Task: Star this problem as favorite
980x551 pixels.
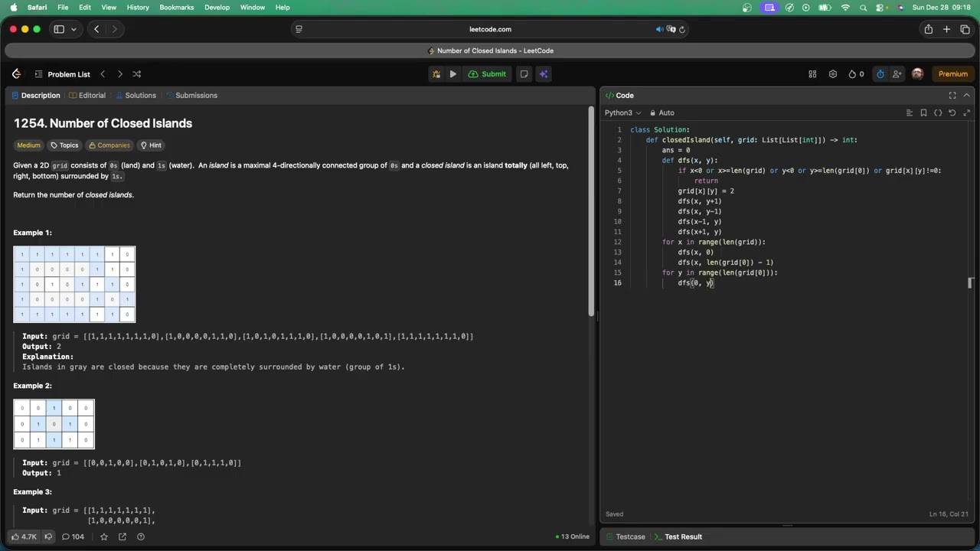Action: pos(104,536)
